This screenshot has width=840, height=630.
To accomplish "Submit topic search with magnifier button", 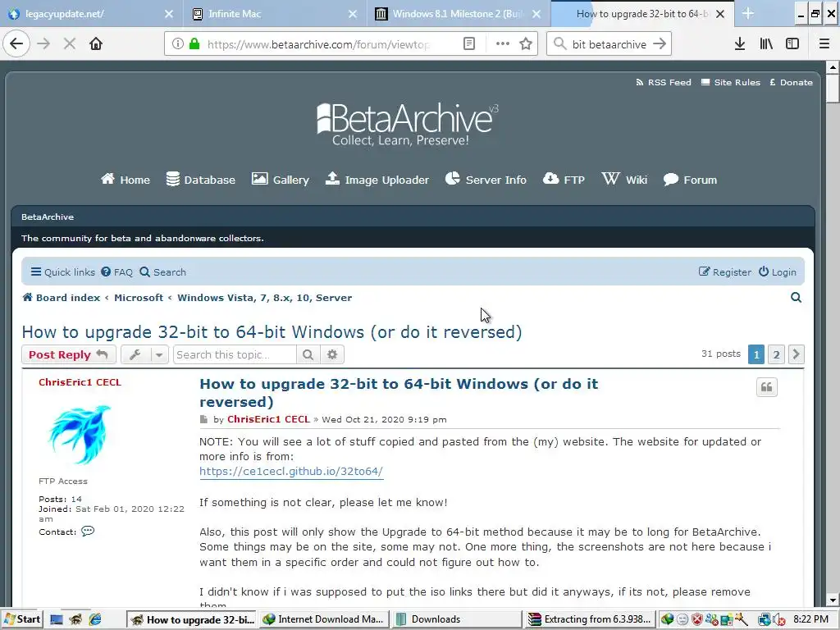I will click(x=308, y=354).
